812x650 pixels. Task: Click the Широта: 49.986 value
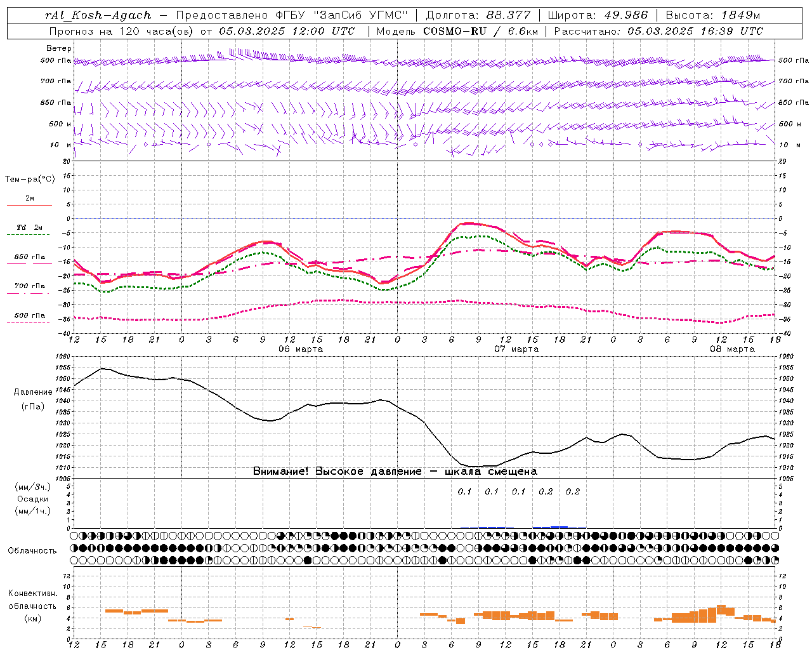tap(598, 15)
